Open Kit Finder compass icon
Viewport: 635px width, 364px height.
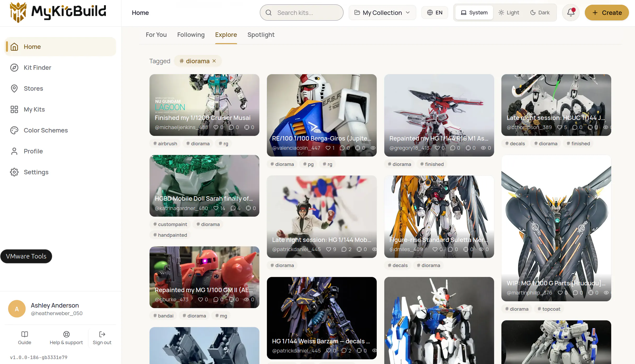14,68
